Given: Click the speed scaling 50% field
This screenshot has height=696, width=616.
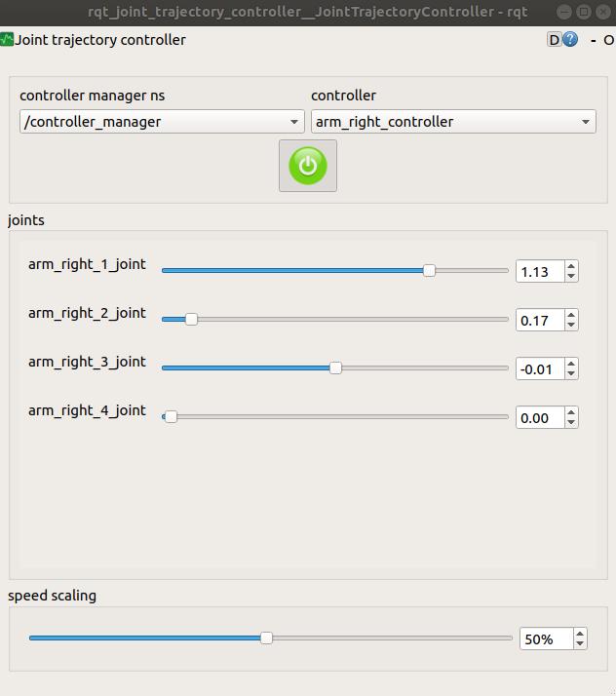Looking at the screenshot, I should coord(544,639).
